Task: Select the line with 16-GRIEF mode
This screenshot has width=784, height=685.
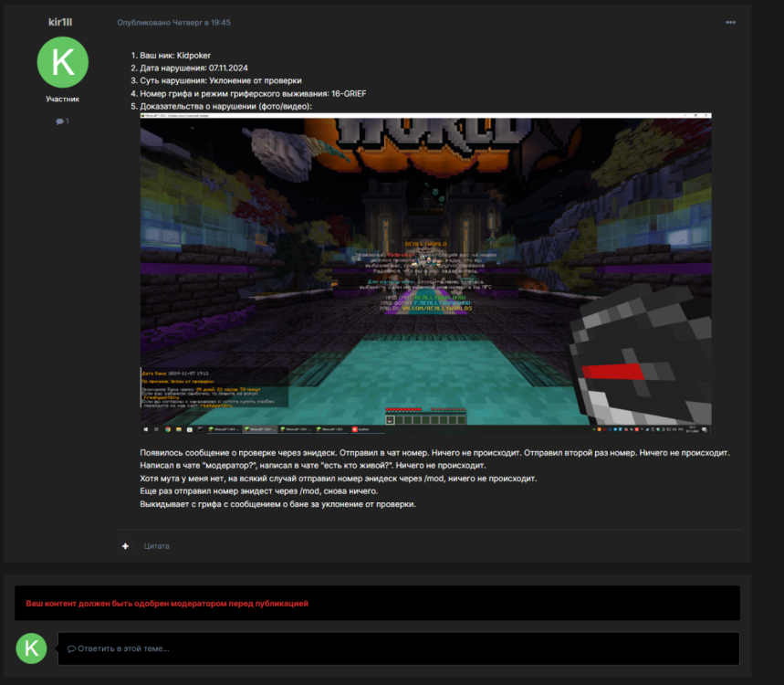Action: point(253,93)
